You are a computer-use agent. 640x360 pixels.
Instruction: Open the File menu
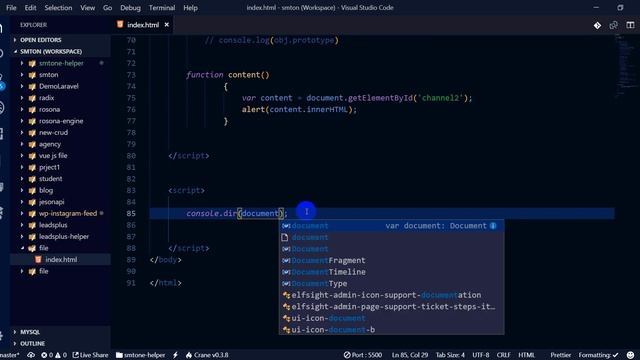pyautogui.click(x=11, y=8)
